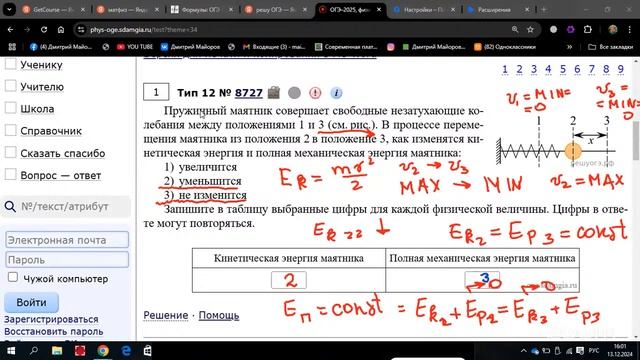The image size is (640, 360).
Task: Open the Instagram bookmark icon
Action: 391,47
